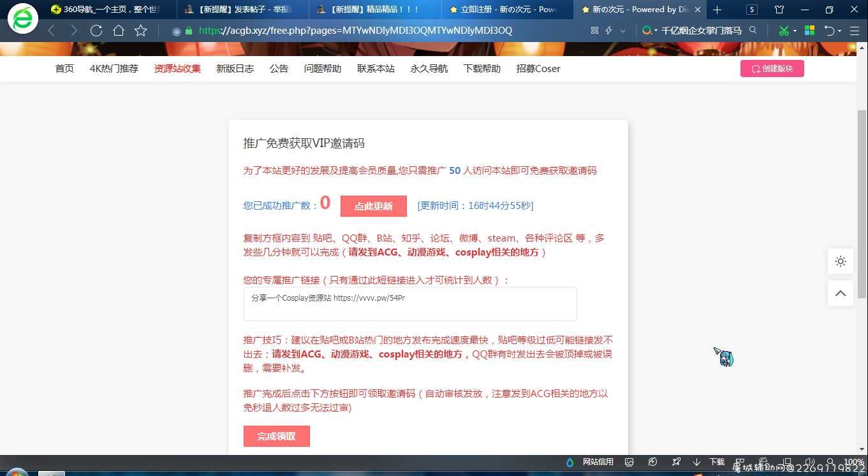Open the screenshot tool dropdown arrow
The height and width of the screenshot is (476, 868).
[795, 31]
